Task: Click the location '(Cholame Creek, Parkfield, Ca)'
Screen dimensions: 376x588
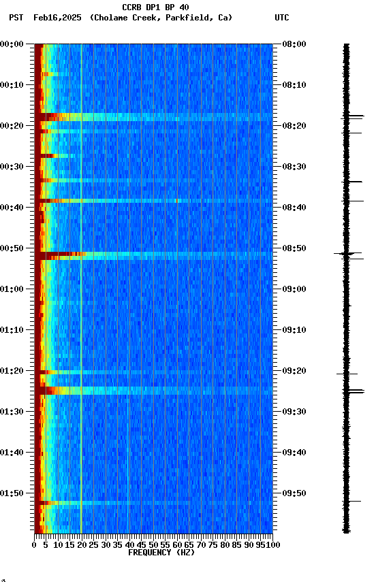Action: 161,18
